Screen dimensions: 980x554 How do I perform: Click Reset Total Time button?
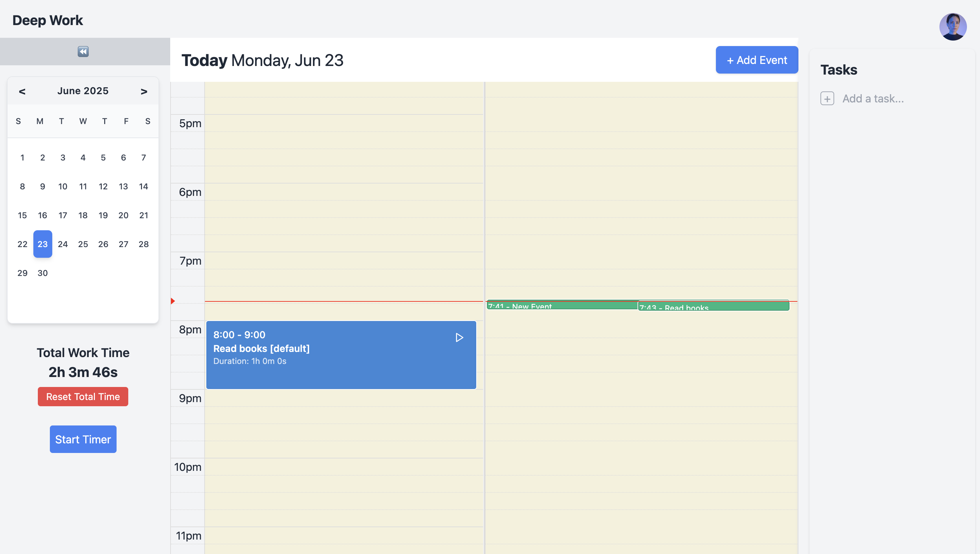(83, 397)
